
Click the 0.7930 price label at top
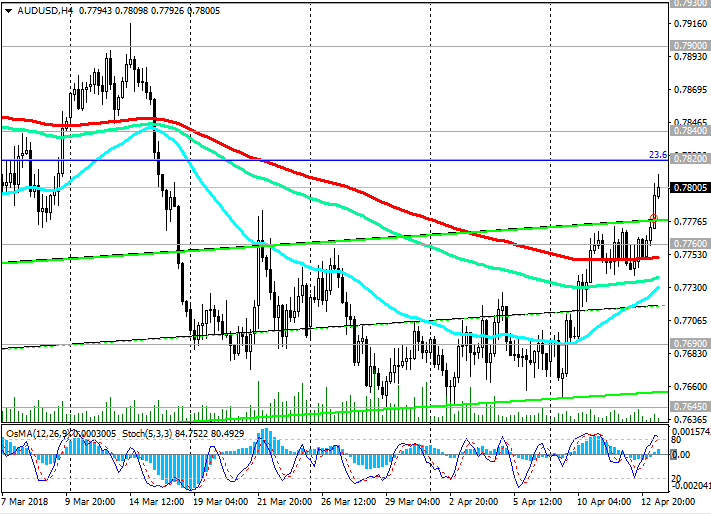(691, 3)
